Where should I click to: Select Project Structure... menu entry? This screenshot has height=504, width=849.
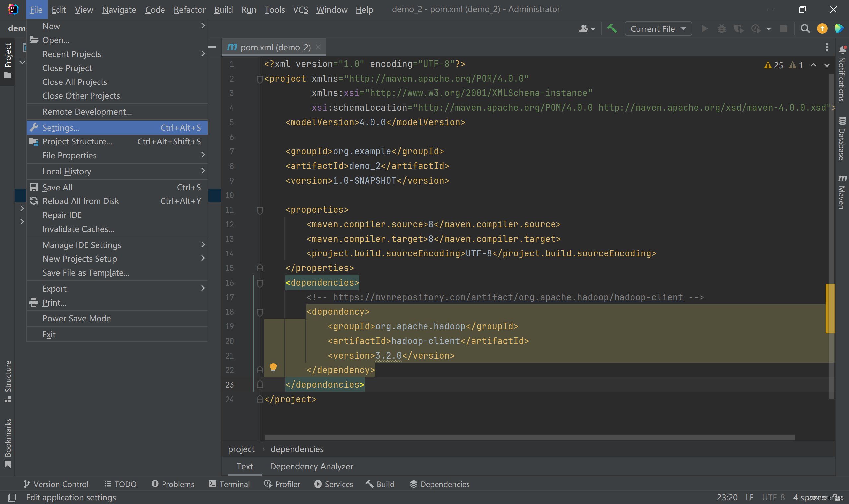tap(117, 141)
